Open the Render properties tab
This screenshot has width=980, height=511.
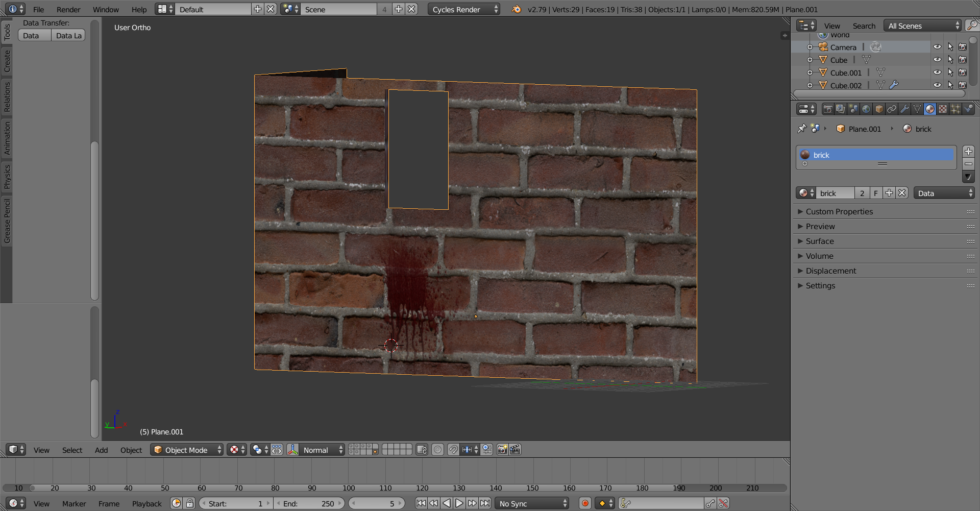click(x=828, y=109)
